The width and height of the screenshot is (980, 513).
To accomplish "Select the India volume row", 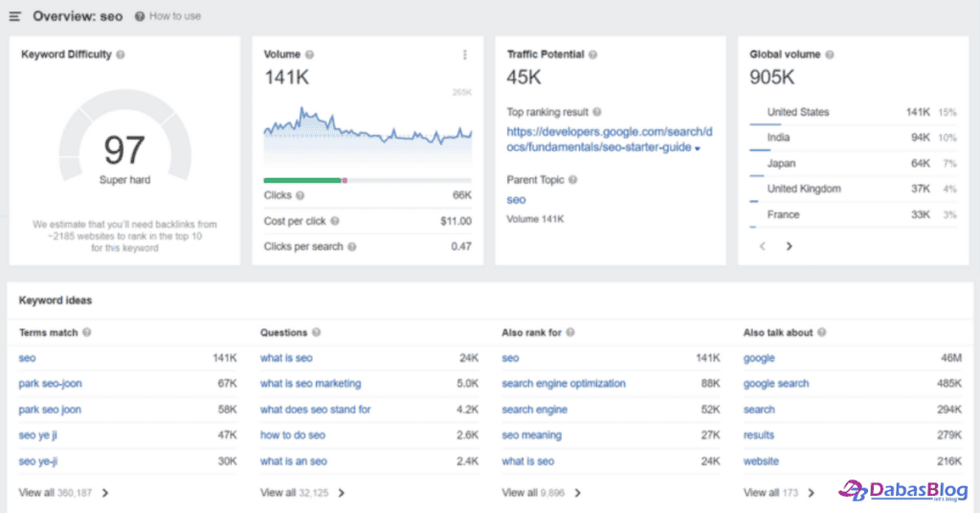I will 853,139.
